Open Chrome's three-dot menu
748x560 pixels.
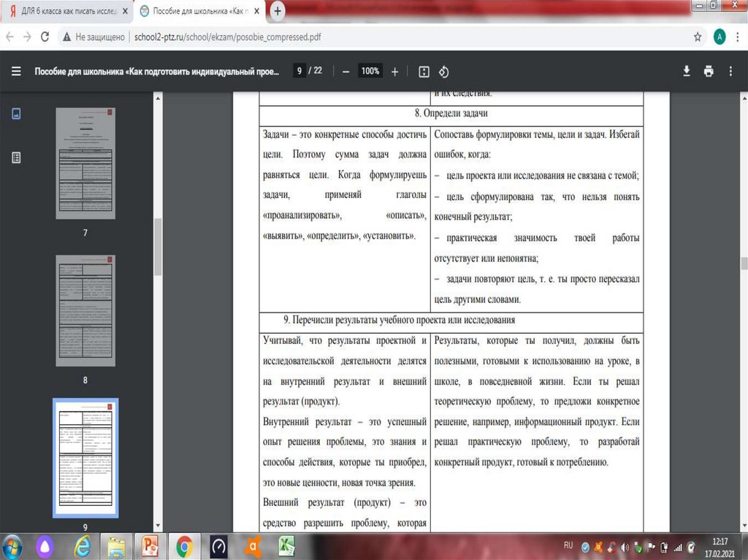[736, 37]
